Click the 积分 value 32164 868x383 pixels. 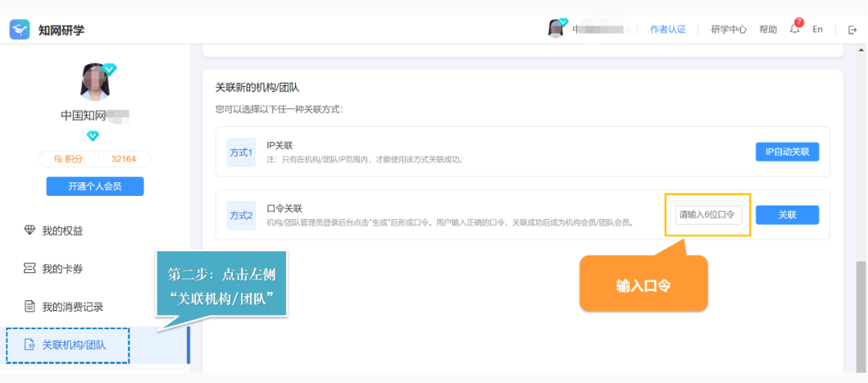pyautogui.click(x=124, y=159)
